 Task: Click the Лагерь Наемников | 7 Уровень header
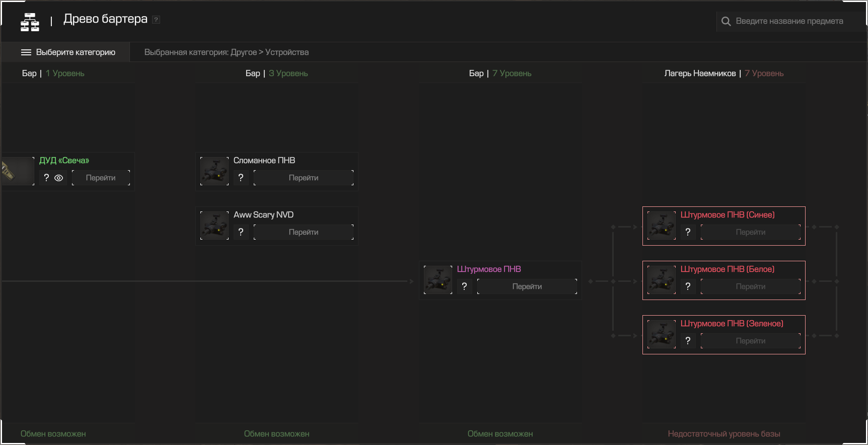[x=724, y=73]
